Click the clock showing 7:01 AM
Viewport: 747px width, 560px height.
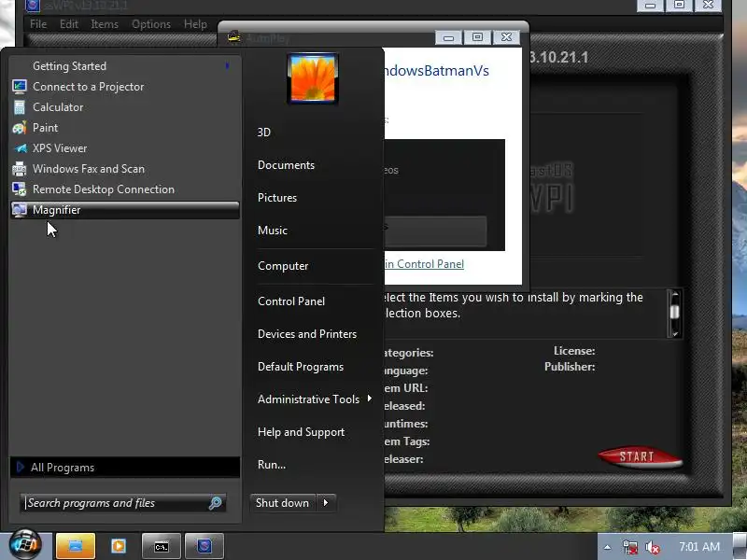pyautogui.click(x=698, y=547)
